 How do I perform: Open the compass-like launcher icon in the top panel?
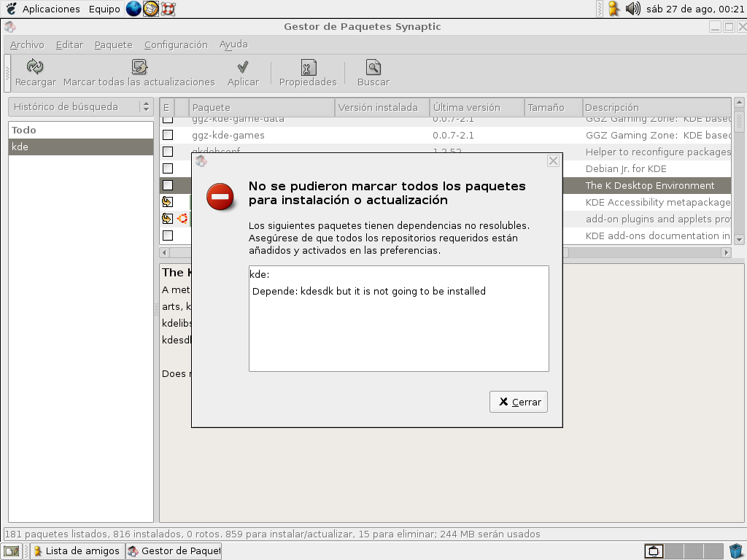click(x=150, y=9)
